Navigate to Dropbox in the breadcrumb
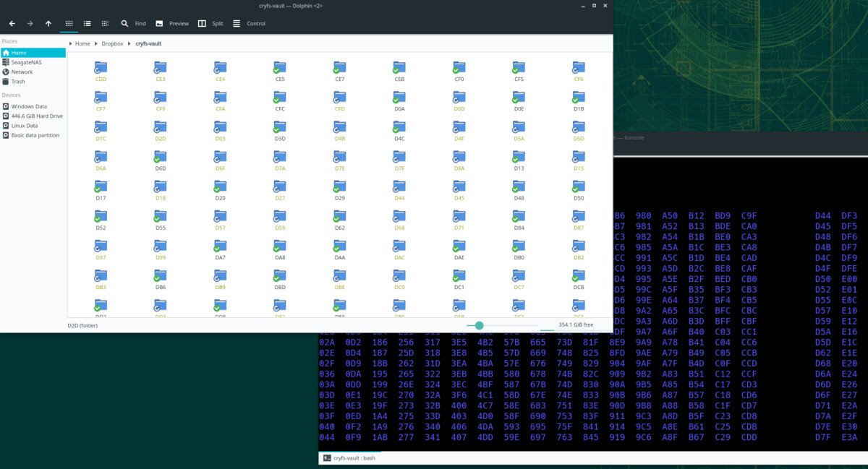The image size is (868, 469). [x=112, y=43]
